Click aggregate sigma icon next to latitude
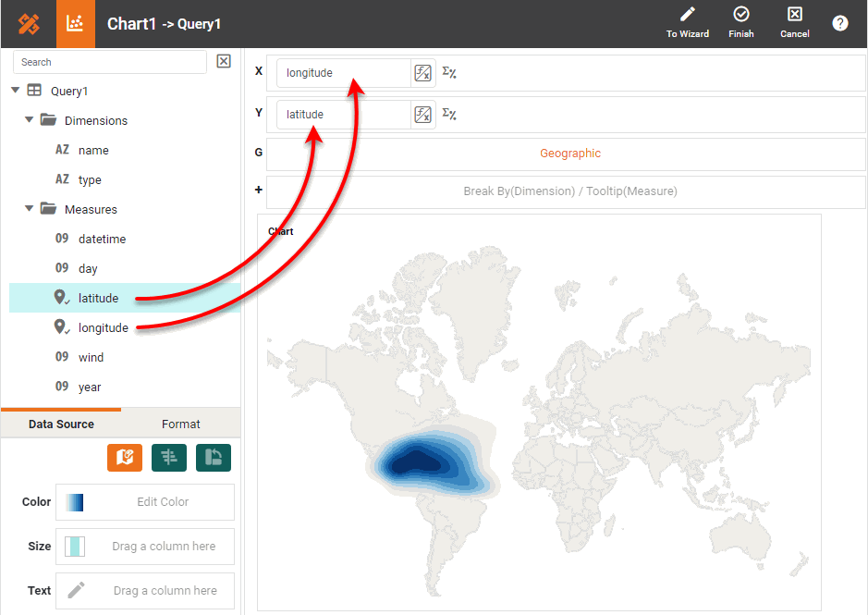The height and width of the screenshot is (615, 868). coord(449,115)
